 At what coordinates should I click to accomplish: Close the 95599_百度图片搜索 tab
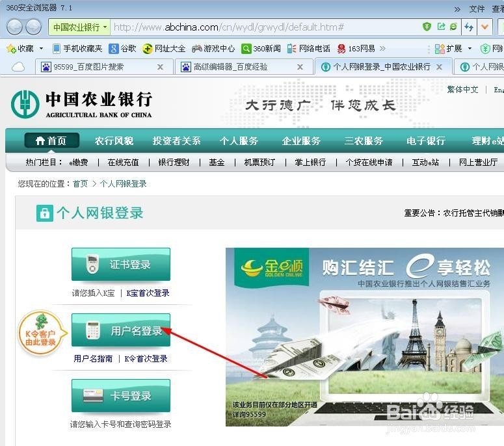tap(160, 67)
